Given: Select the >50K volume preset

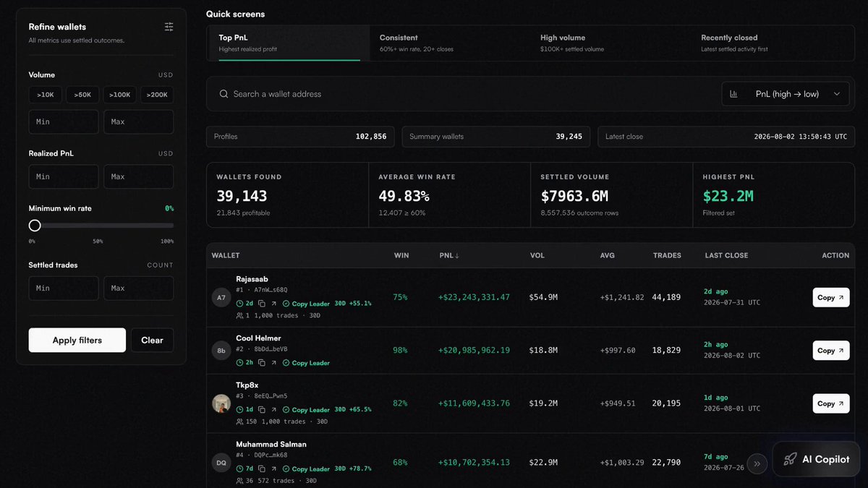Looking at the screenshot, I should click(82, 95).
